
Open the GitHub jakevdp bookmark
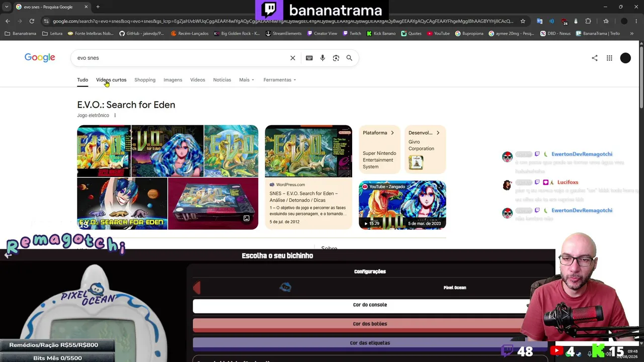click(x=142, y=34)
